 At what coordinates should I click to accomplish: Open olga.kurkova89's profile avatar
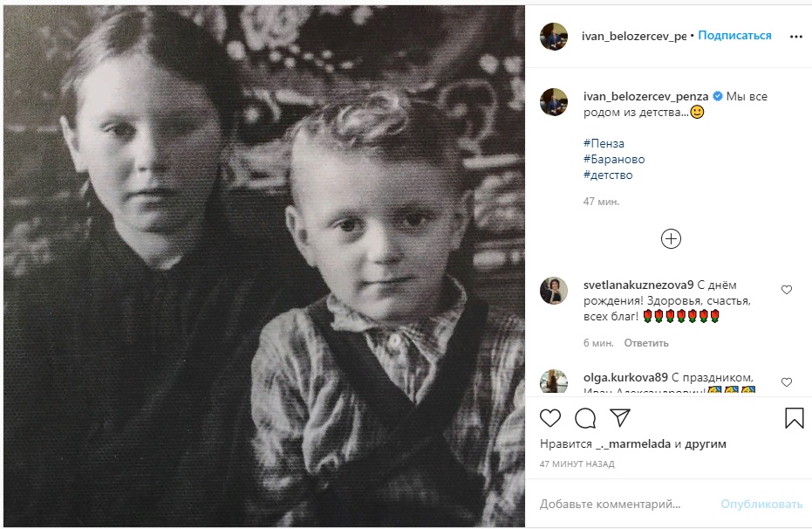pos(554,382)
